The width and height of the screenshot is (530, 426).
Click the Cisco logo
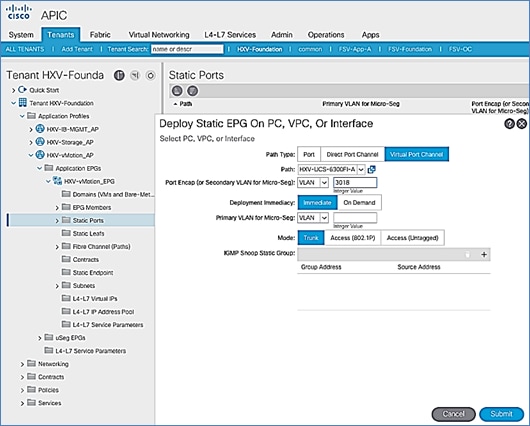tap(19, 12)
